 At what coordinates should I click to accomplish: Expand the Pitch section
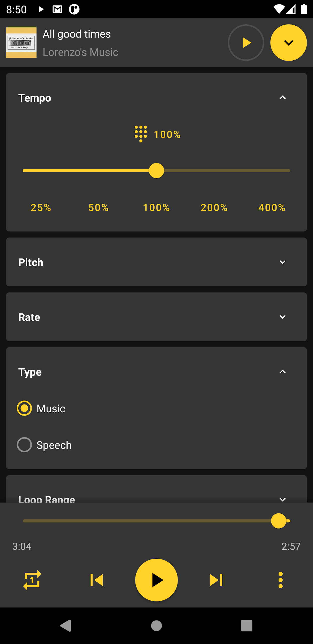[282, 262]
